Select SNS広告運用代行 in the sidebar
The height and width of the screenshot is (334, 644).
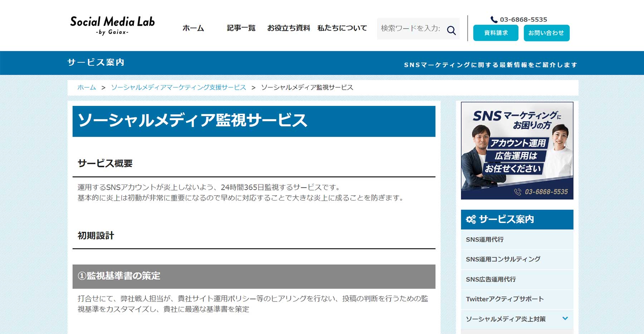pyautogui.click(x=491, y=279)
